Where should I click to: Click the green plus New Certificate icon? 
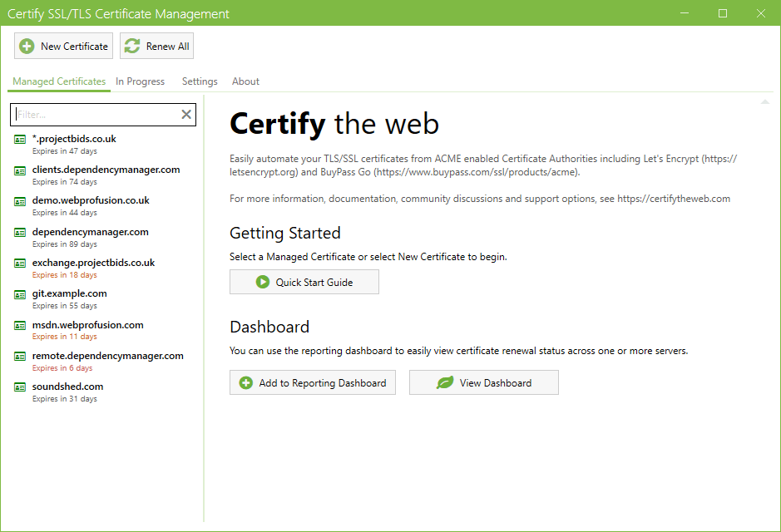tap(27, 47)
